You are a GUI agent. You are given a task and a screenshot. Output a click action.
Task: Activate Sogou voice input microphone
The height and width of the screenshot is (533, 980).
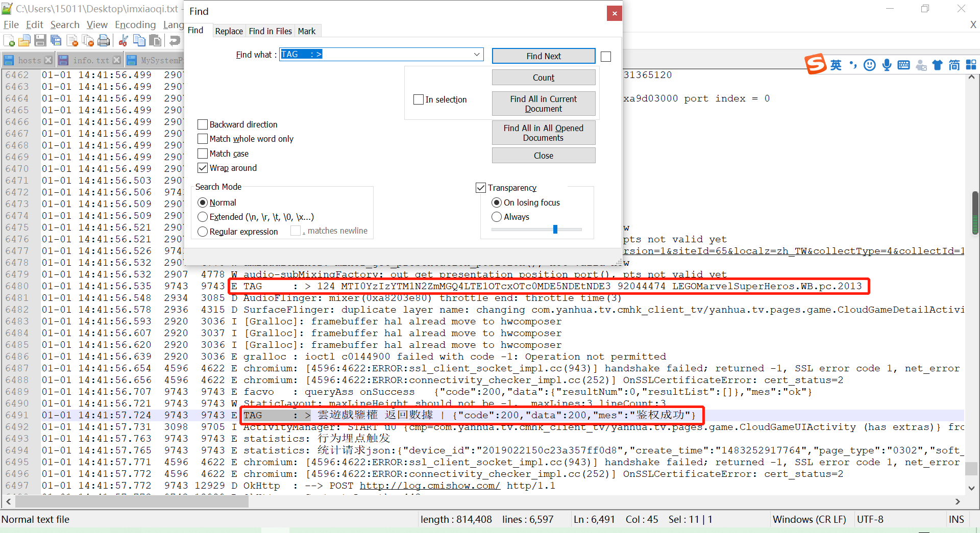point(887,65)
